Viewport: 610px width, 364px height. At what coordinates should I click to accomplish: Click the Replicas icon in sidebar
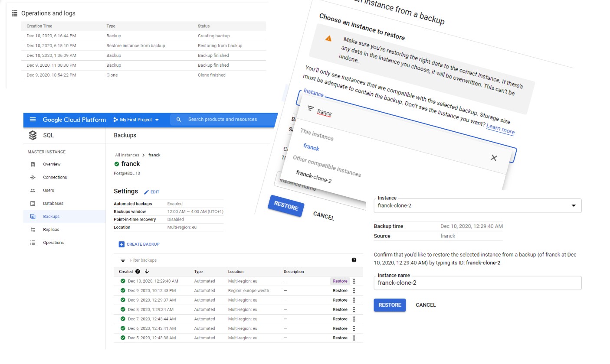pos(33,229)
